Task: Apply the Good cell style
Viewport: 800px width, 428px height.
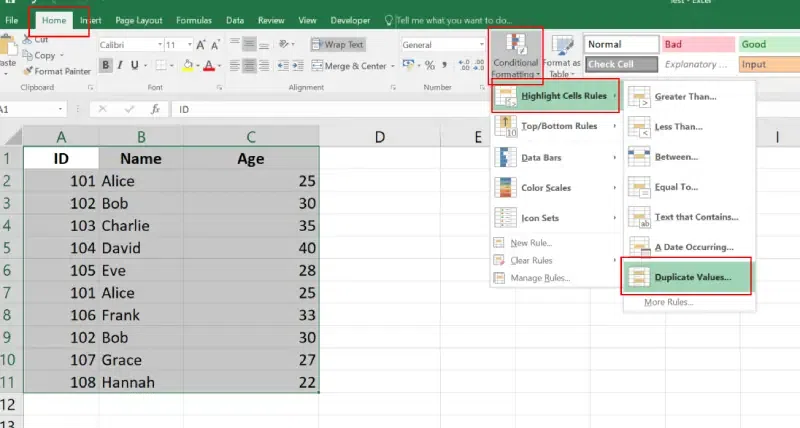Action: (769, 44)
